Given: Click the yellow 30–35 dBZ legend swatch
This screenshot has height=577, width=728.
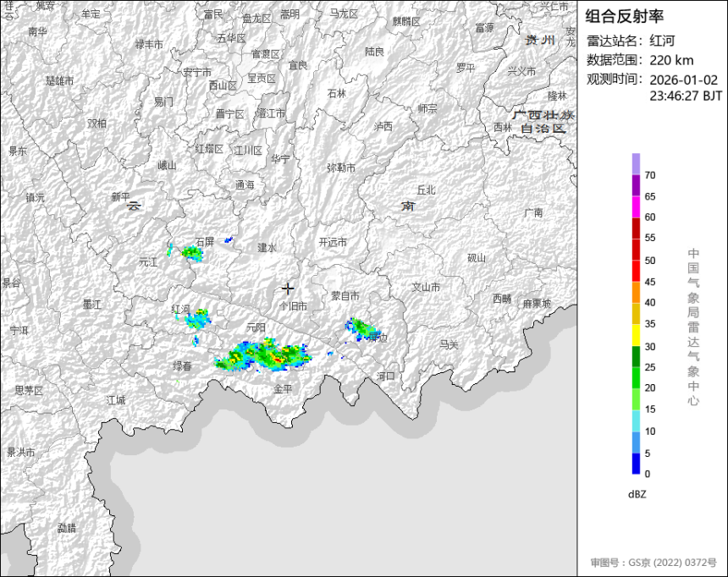Looking at the screenshot, I should tap(636, 335).
